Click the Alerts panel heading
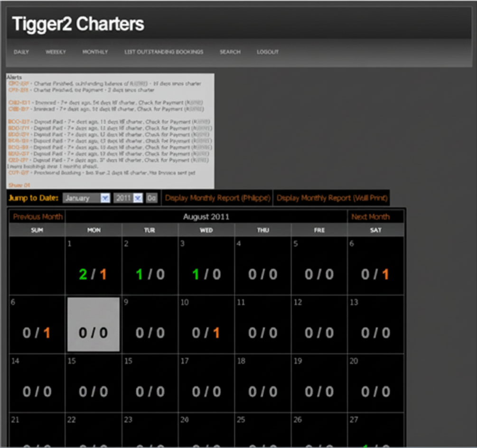Image resolution: width=477 pixels, height=448 pixels. tap(14, 77)
